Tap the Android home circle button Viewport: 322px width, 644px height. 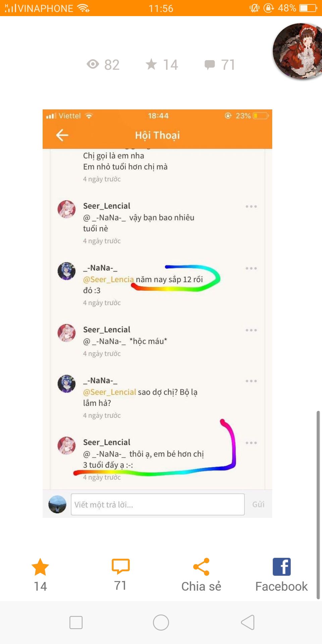click(x=161, y=623)
